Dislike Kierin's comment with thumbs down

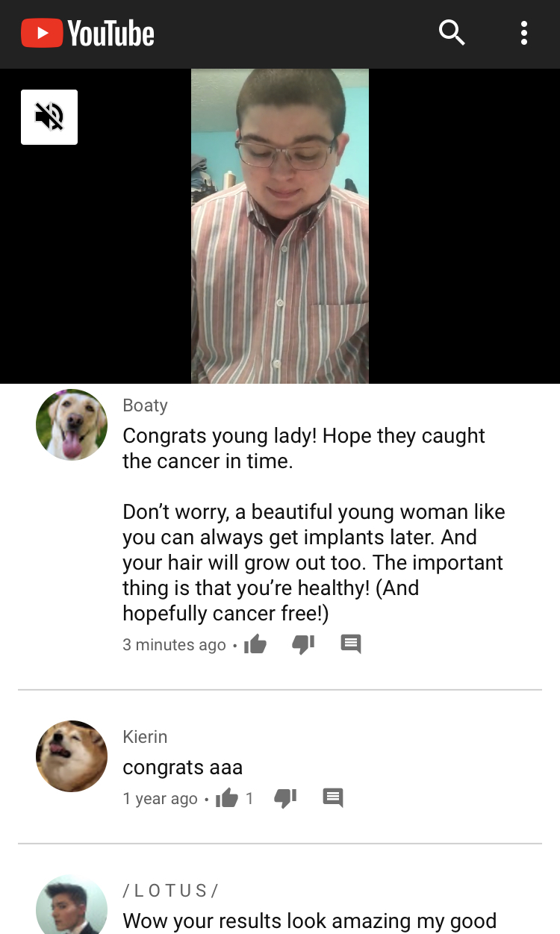pos(285,798)
